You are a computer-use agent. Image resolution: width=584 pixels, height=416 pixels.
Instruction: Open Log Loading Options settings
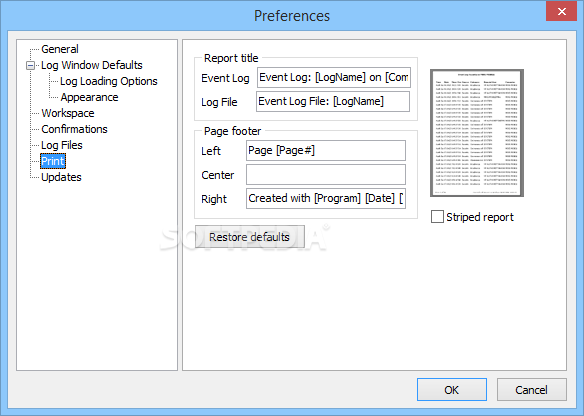(108, 81)
